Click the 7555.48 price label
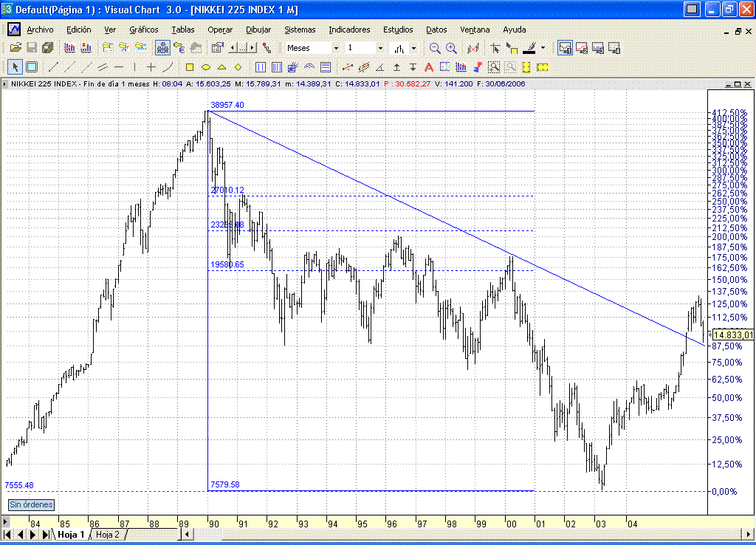This screenshot has width=756, height=545. coord(19,485)
